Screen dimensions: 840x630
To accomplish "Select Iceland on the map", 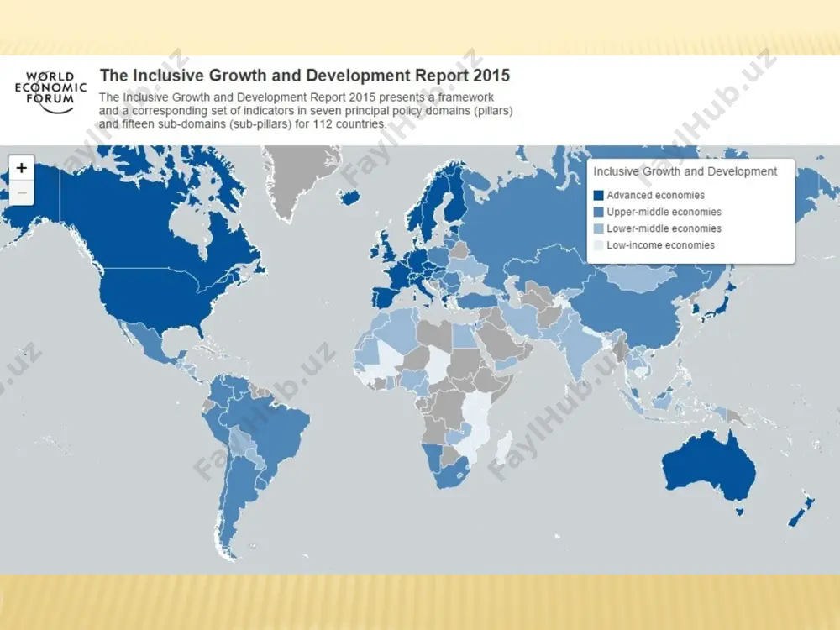I will [x=351, y=198].
